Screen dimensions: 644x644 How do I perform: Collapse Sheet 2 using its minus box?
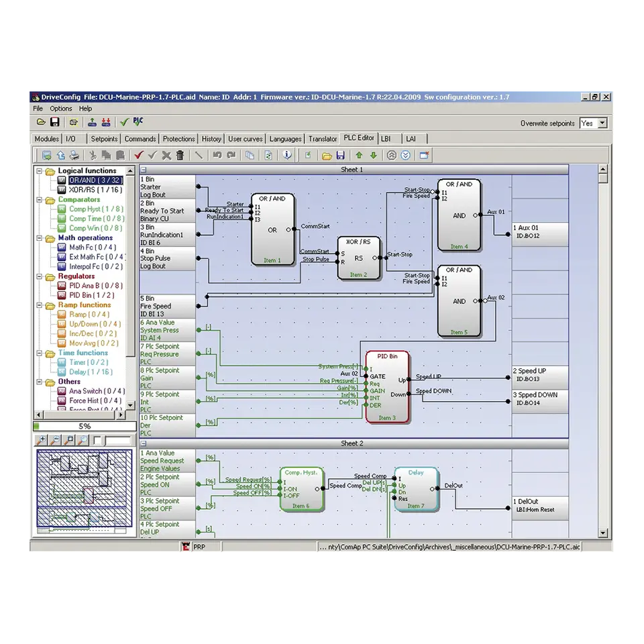click(x=144, y=443)
